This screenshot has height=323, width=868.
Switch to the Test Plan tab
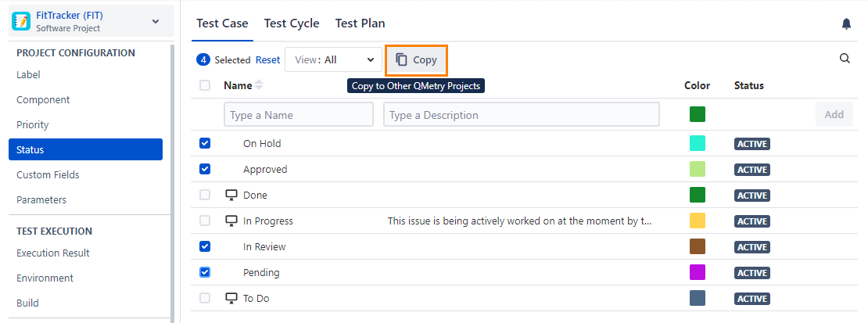360,23
